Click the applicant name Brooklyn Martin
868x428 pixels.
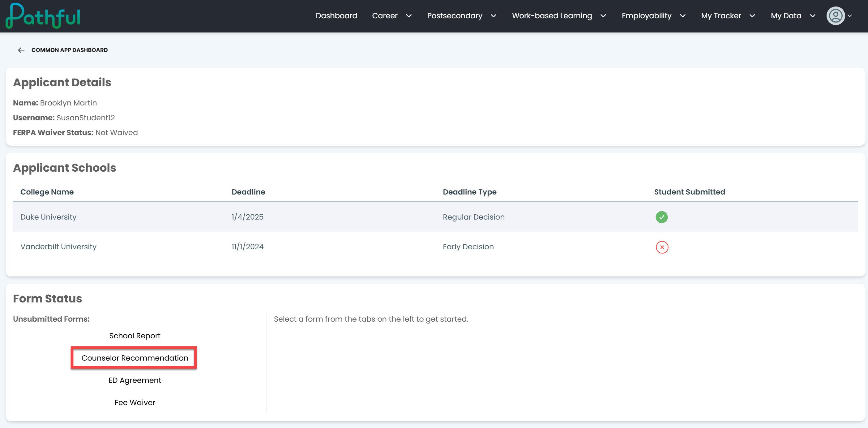pos(68,103)
